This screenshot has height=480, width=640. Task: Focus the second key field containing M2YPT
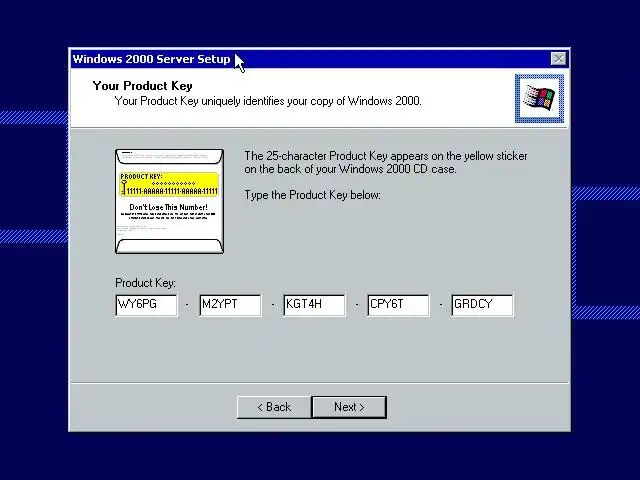click(x=231, y=305)
